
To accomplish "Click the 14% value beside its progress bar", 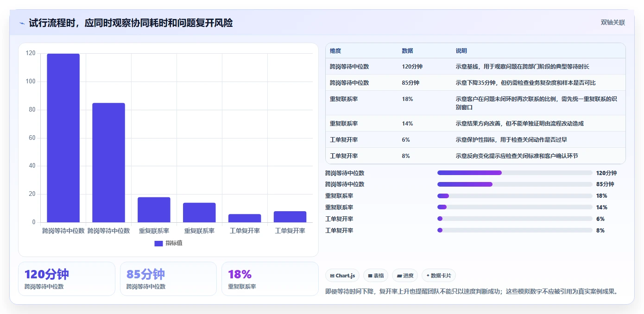I will coord(602,207).
